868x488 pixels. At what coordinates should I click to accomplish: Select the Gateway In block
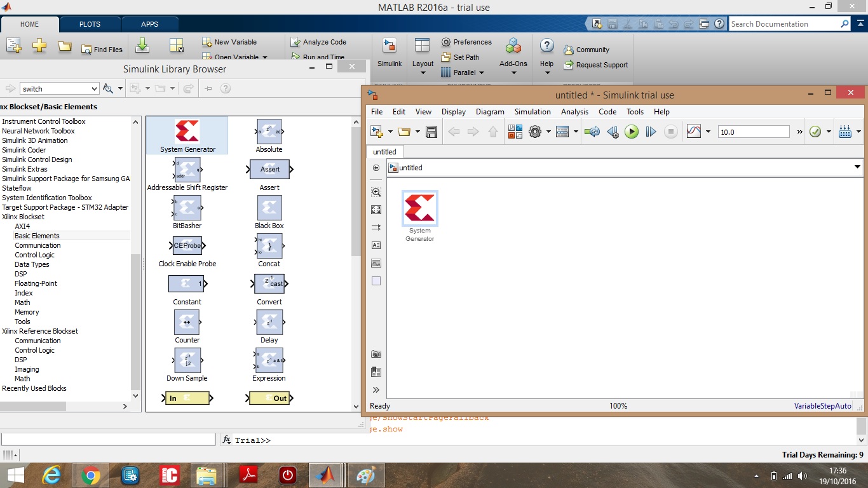pyautogui.click(x=187, y=398)
